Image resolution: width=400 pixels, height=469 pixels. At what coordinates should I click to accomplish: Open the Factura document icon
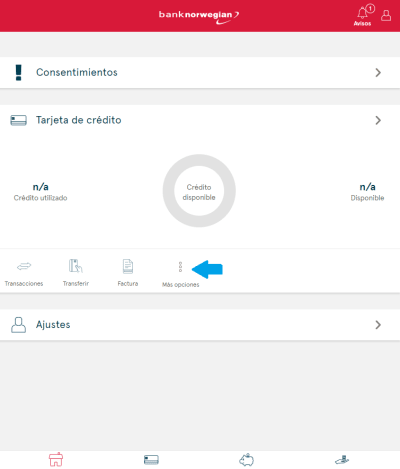point(128,266)
